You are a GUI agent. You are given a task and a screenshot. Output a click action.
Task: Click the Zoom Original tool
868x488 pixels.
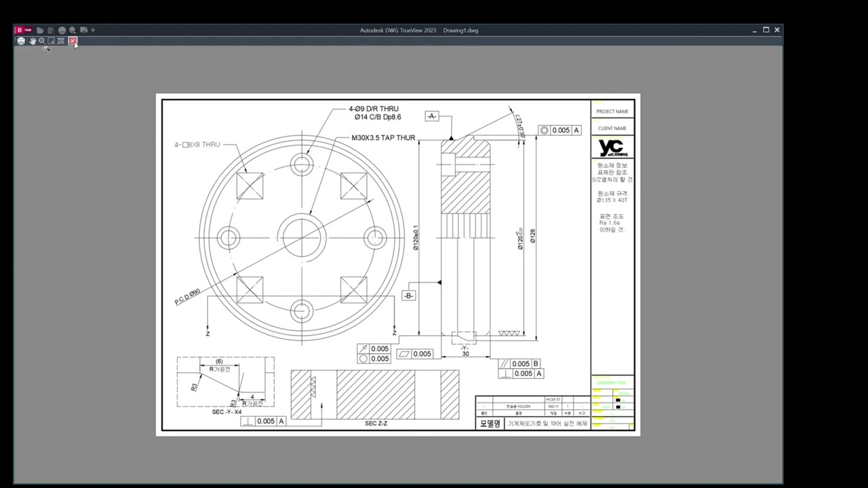(x=61, y=41)
